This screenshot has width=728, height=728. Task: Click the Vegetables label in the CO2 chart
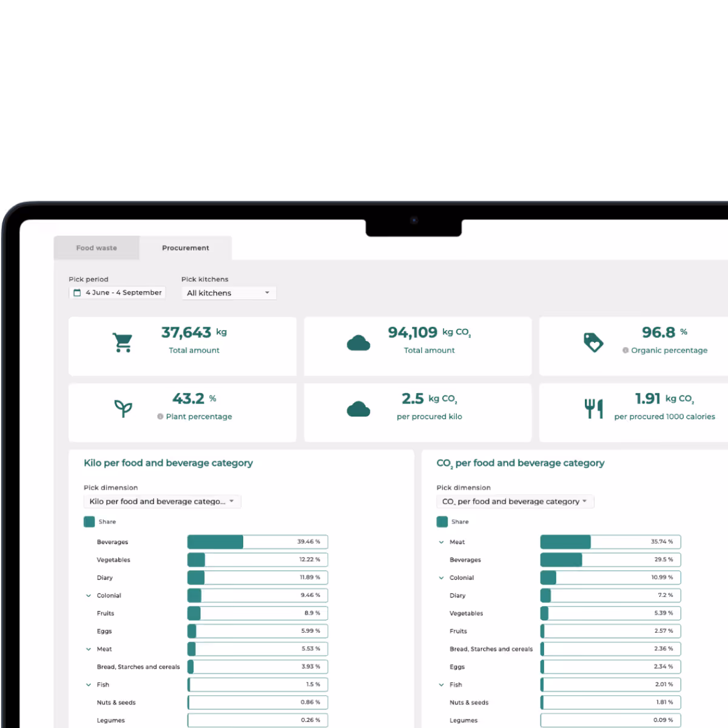467,613
